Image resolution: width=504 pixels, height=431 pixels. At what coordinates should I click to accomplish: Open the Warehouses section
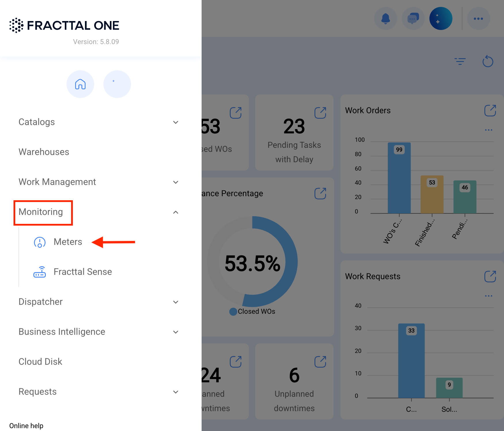click(x=44, y=152)
